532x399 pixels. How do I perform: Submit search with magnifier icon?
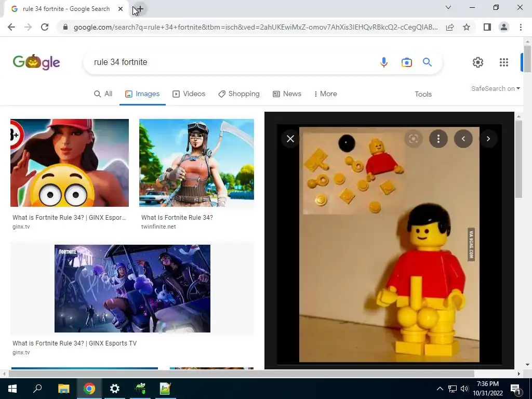click(x=427, y=62)
